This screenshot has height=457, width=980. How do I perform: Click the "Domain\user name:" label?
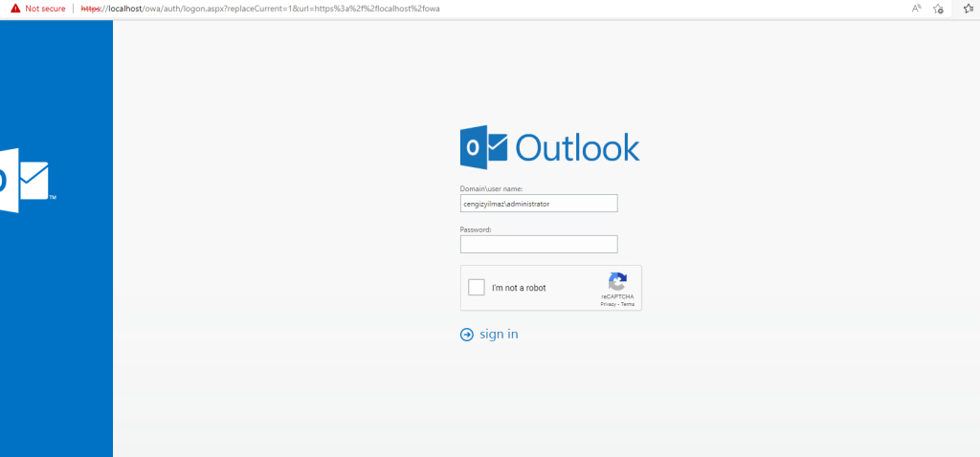pyautogui.click(x=491, y=189)
